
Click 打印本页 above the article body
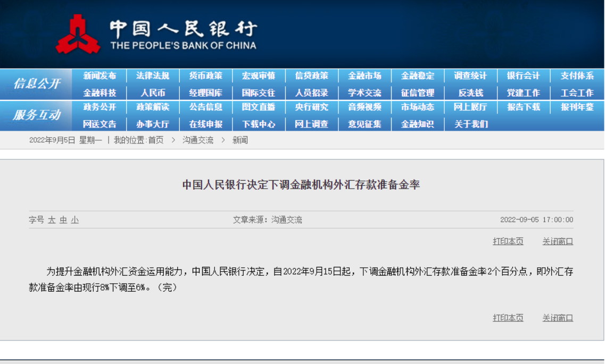(x=508, y=241)
